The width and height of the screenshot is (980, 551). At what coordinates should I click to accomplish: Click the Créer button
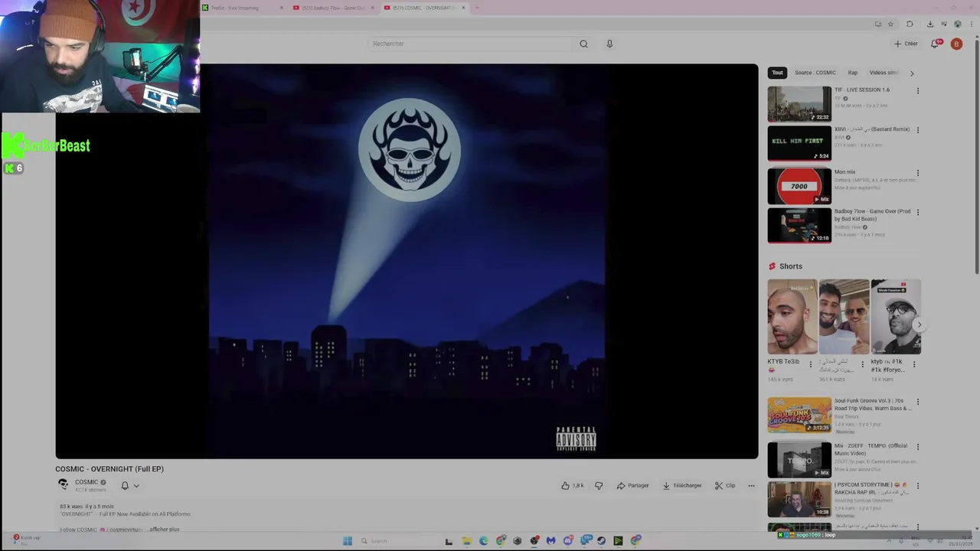click(906, 44)
